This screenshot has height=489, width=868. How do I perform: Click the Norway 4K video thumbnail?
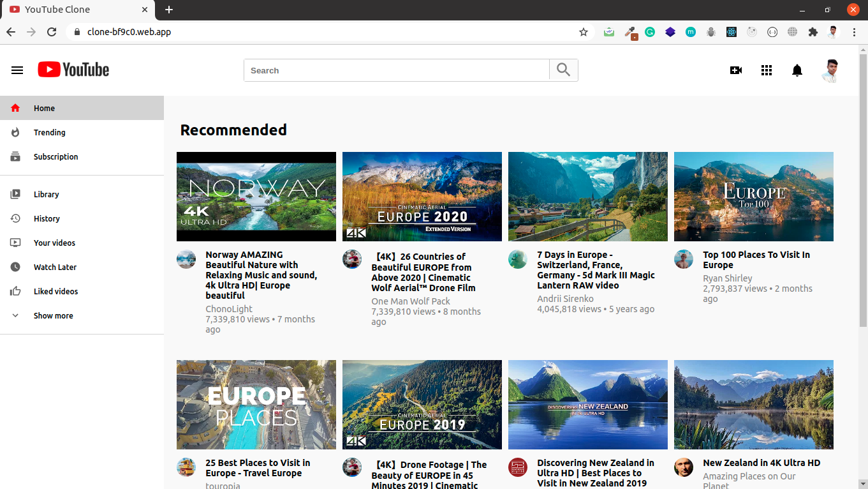(256, 197)
